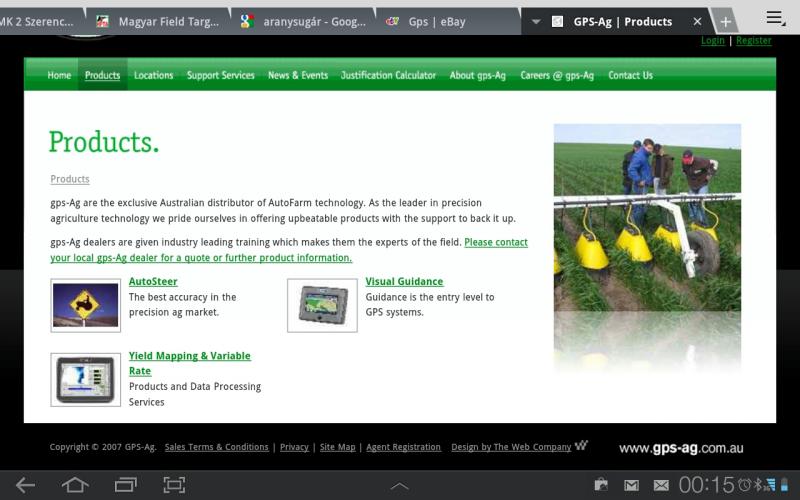Follow the contact your local dealer link
800x500 pixels.
[289, 250]
